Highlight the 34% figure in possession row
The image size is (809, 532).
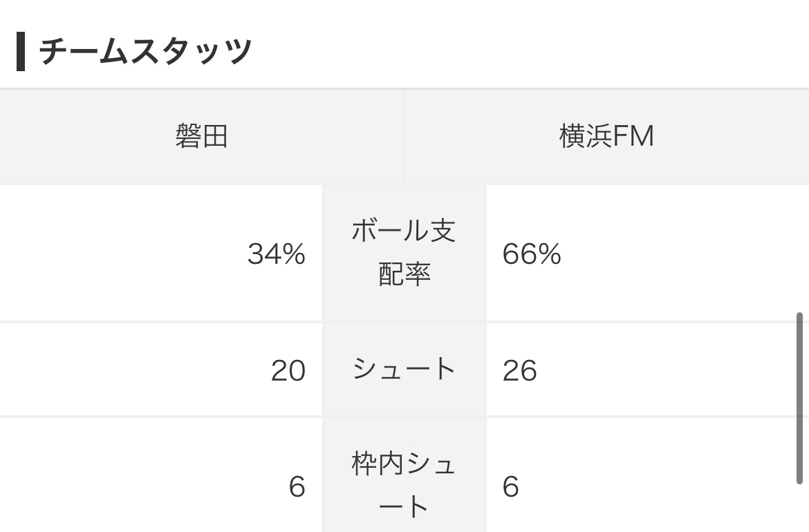point(277,255)
